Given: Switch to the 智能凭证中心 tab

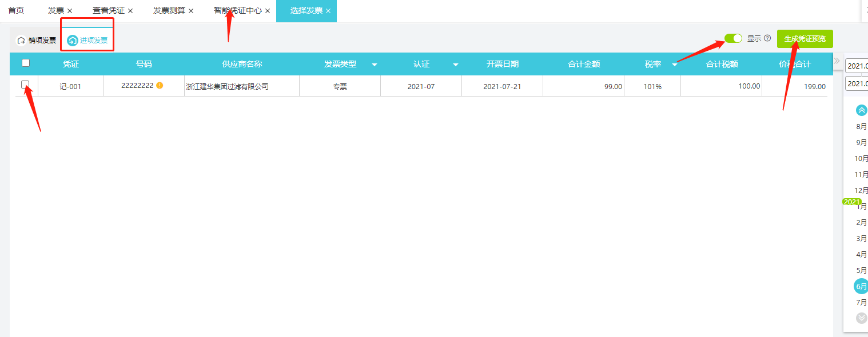Looking at the screenshot, I should click(x=238, y=10).
